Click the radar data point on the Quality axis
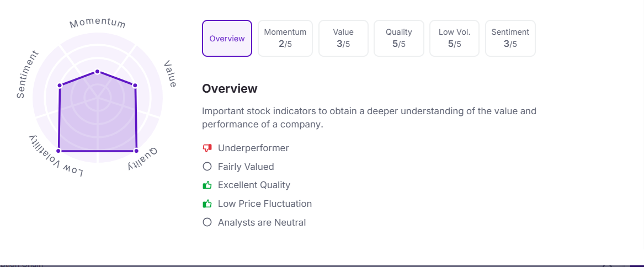This screenshot has height=267, width=644. tap(136, 151)
